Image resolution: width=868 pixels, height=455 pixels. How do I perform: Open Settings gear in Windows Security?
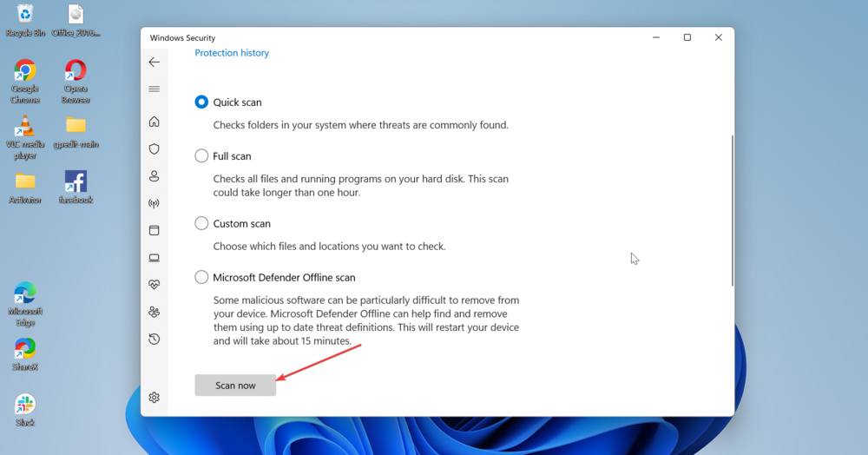(x=155, y=398)
